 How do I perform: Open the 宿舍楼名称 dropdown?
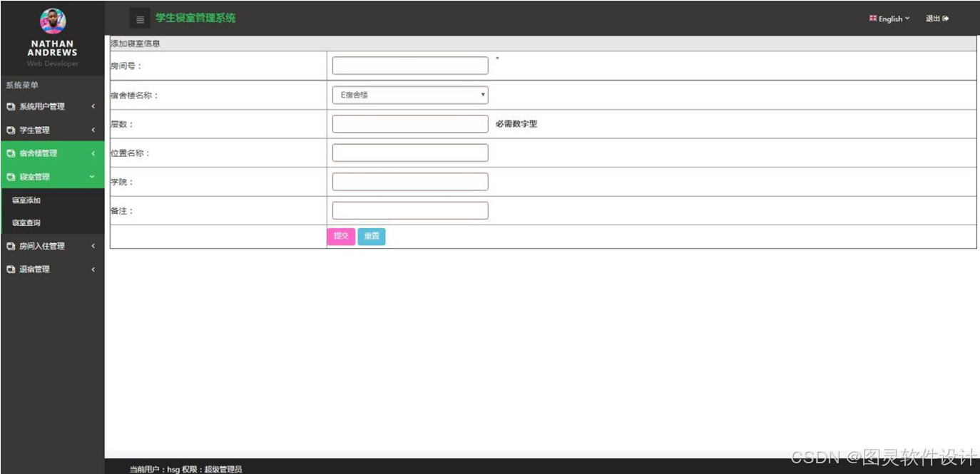coord(410,95)
